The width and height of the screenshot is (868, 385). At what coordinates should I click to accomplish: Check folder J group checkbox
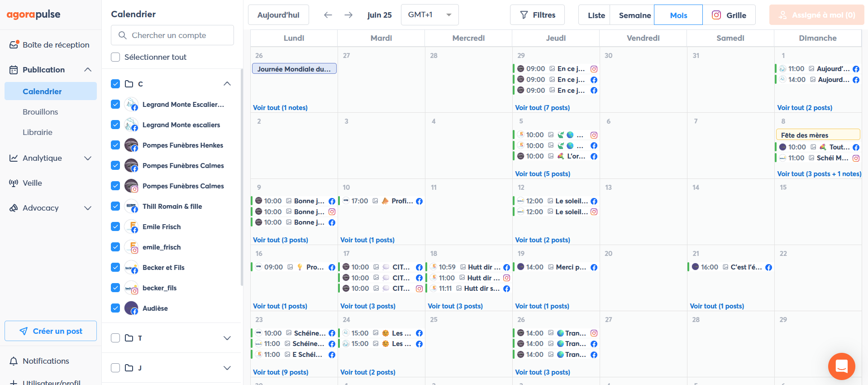[x=115, y=368]
